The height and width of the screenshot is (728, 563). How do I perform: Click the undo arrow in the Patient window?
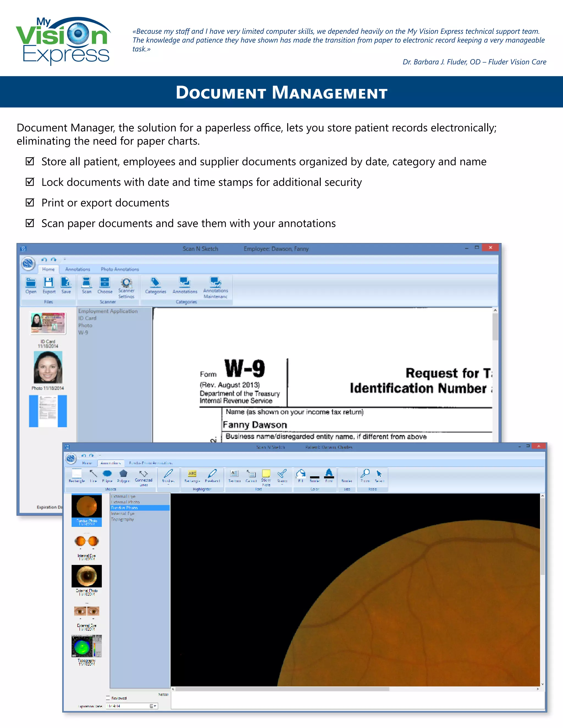[x=83, y=455]
